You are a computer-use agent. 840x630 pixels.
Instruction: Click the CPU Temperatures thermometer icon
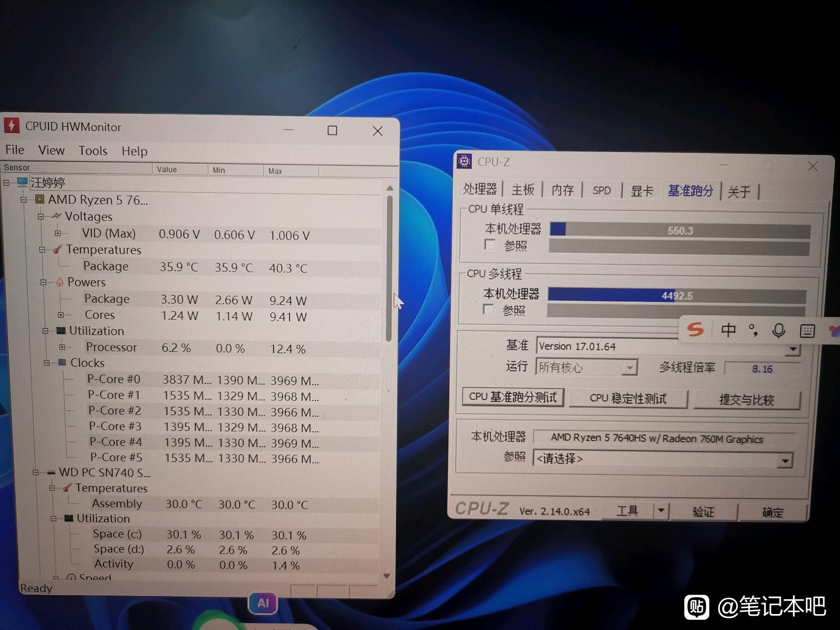58,249
